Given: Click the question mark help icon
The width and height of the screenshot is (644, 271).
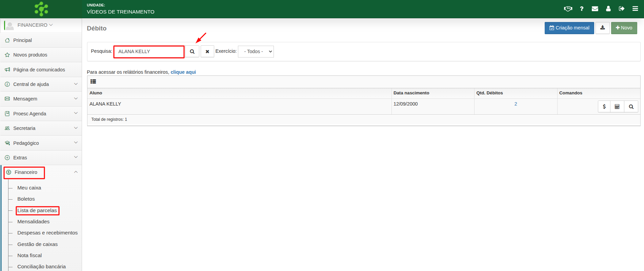Looking at the screenshot, I should [x=582, y=9].
